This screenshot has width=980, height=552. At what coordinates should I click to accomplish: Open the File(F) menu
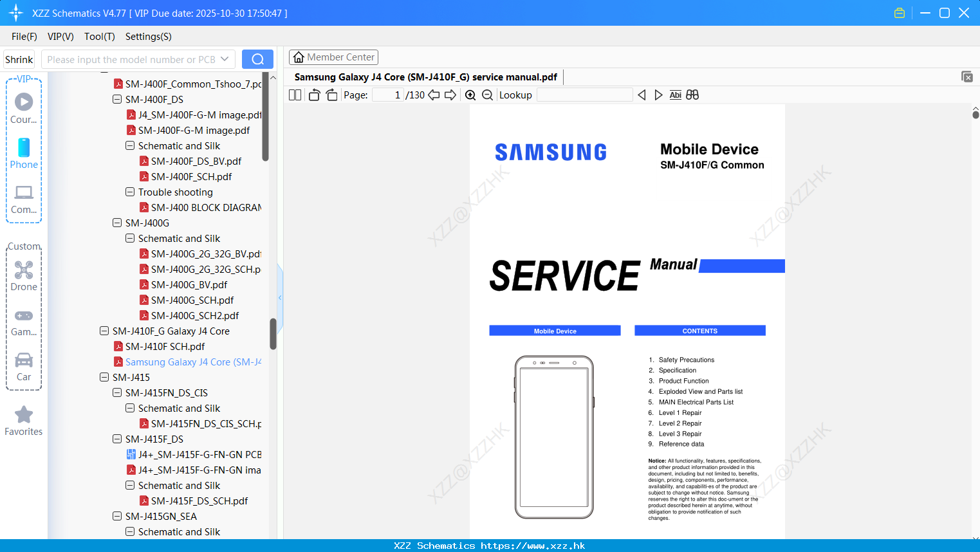(24, 37)
